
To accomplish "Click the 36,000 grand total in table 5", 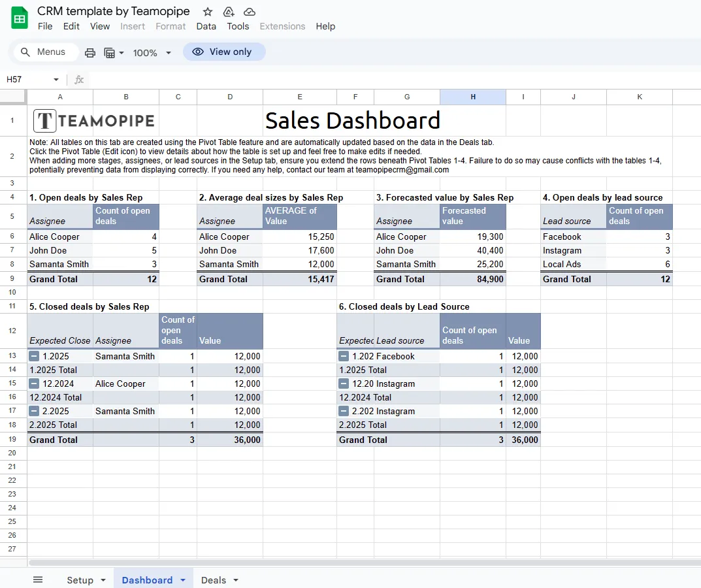I will [230, 440].
